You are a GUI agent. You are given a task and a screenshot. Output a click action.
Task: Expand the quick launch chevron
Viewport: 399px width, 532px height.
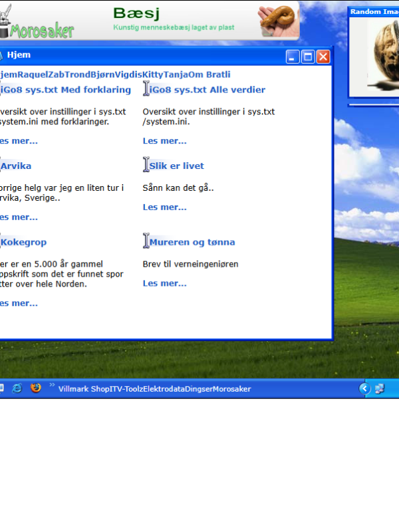[x=52, y=385]
